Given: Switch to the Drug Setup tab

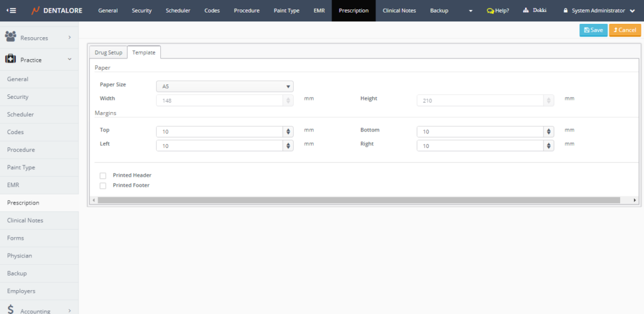Looking at the screenshot, I should click(108, 52).
